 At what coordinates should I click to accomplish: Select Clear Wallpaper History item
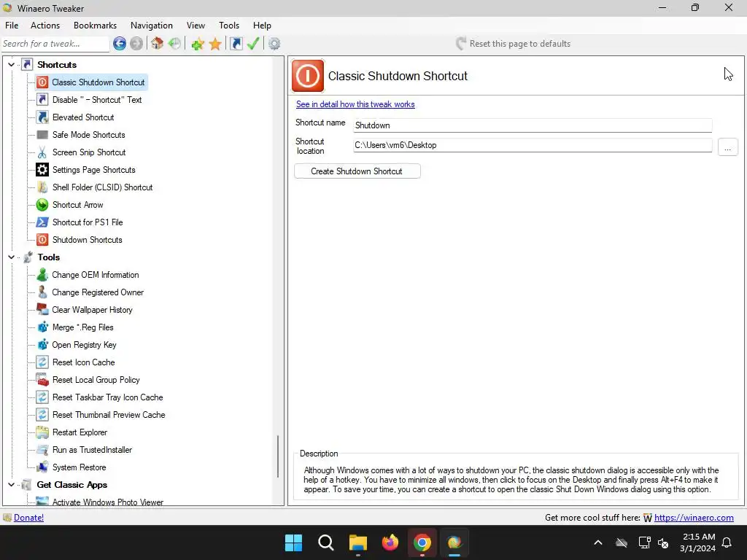93,310
